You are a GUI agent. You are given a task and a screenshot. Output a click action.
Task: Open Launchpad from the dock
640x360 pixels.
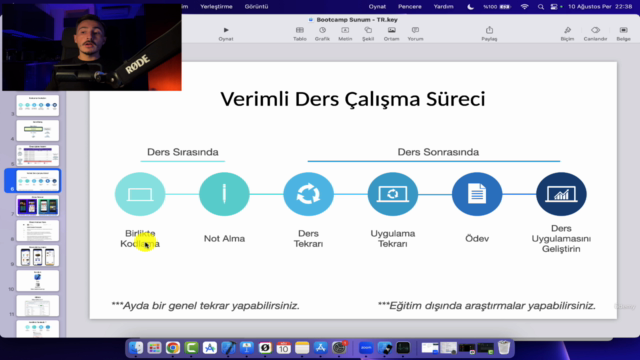[154, 348]
